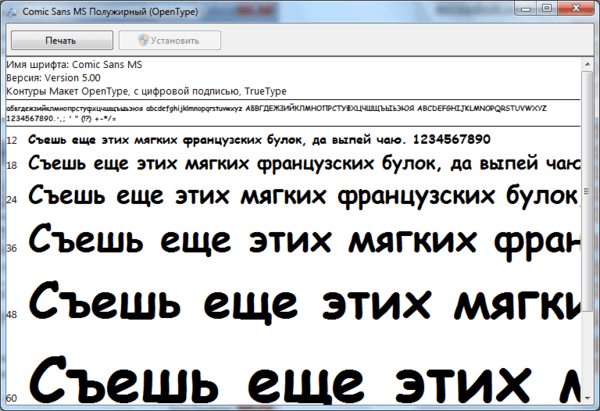Click size label 48
Viewport: 600px width, 411px height.
coord(12,315)
